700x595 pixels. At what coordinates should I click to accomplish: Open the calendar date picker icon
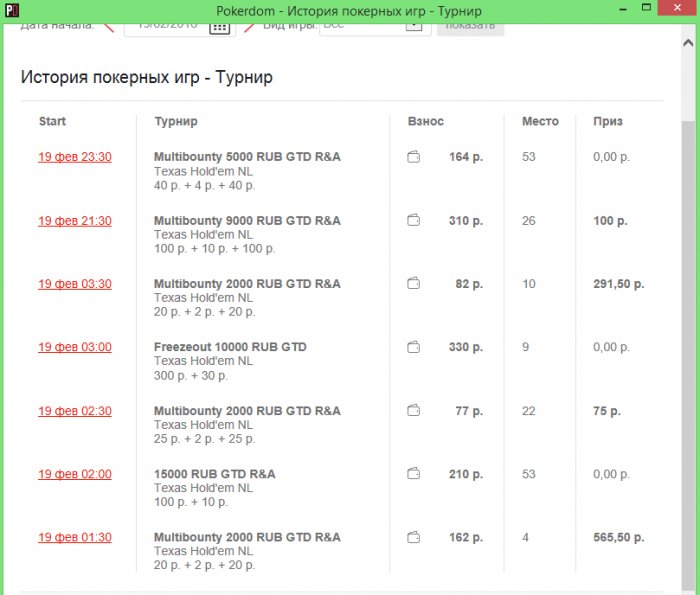pyautogui.click(x=219, y=28)
